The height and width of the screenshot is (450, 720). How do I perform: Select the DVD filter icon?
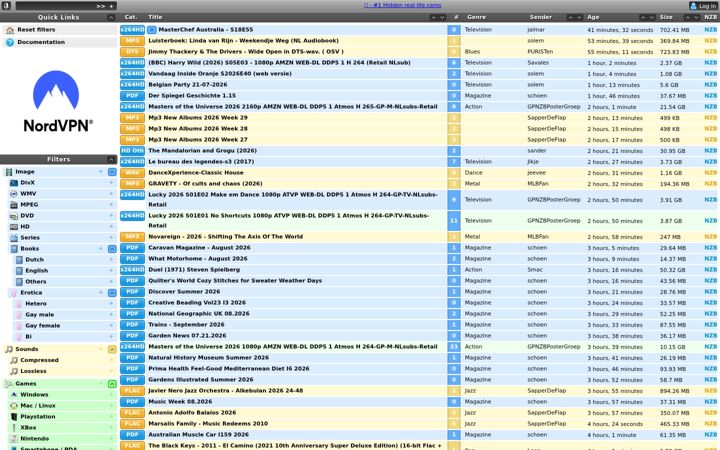[14, 216]
